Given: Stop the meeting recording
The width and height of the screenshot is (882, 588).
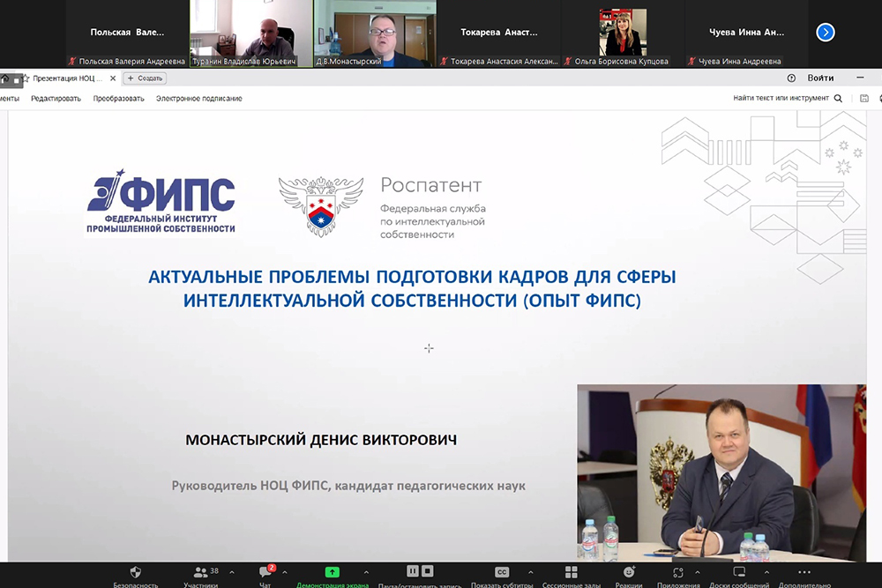Looking at the screenshot, I should click(x=427, y=571).
